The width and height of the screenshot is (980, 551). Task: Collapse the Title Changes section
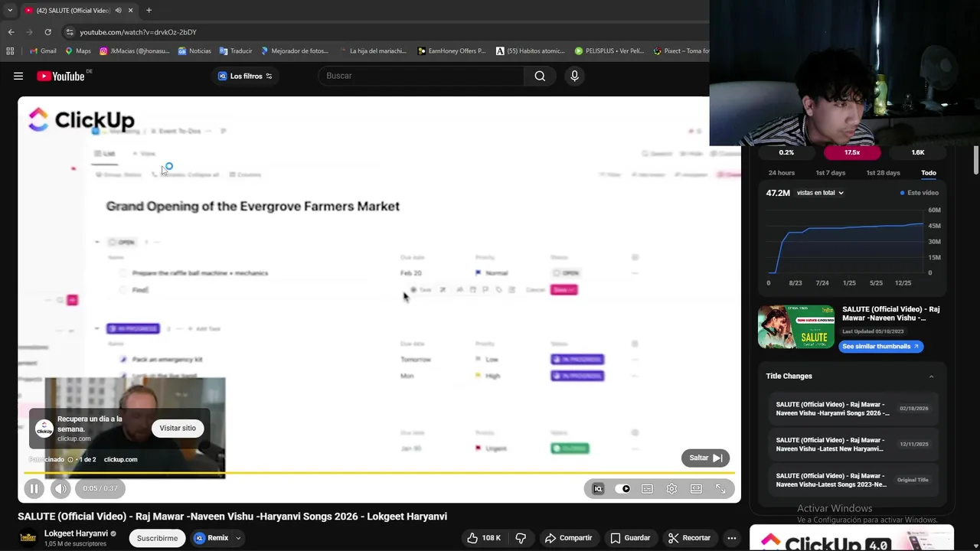tap(931, 377)
